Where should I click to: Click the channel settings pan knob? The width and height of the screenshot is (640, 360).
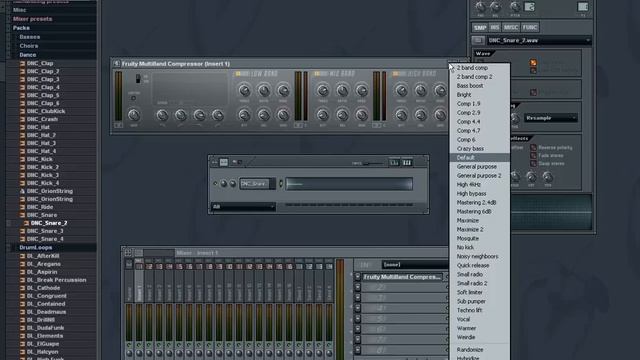pos(480,7)
